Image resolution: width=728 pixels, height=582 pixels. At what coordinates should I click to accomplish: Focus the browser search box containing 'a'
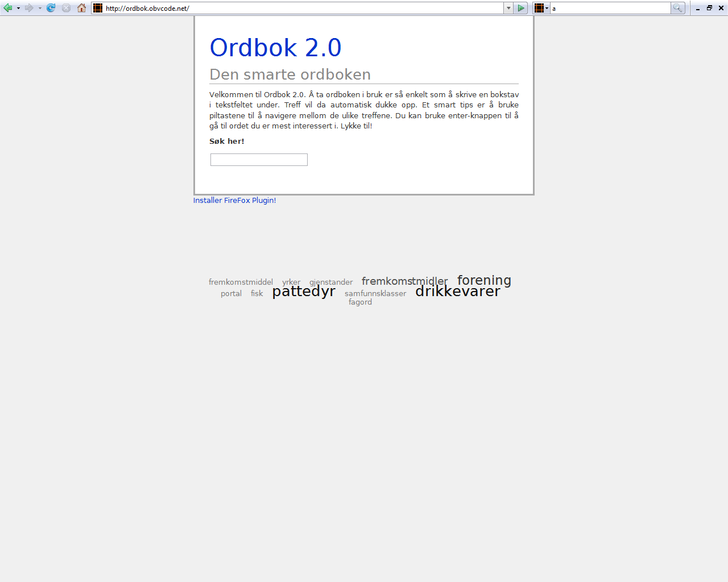tap(611, 8)
